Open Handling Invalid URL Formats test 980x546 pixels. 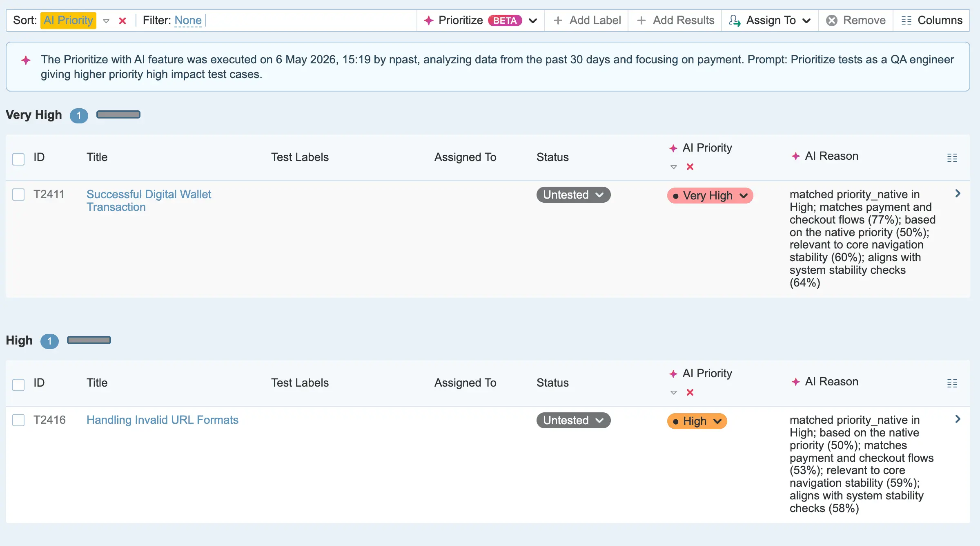pos(162,420)
